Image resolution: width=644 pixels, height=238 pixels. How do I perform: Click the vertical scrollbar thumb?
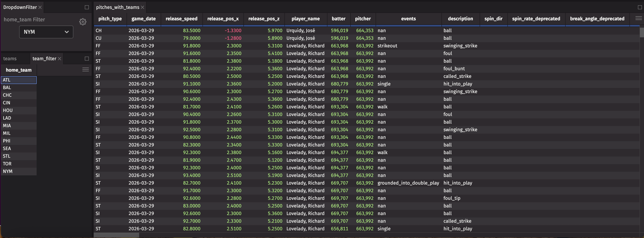pos(641,32)
